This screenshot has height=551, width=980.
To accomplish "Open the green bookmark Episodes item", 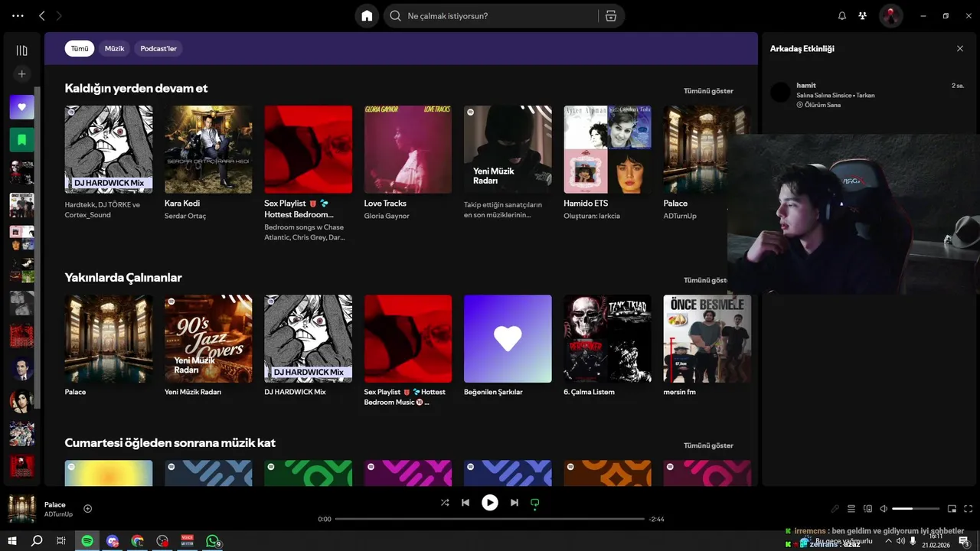I will [x=21, y=140].
